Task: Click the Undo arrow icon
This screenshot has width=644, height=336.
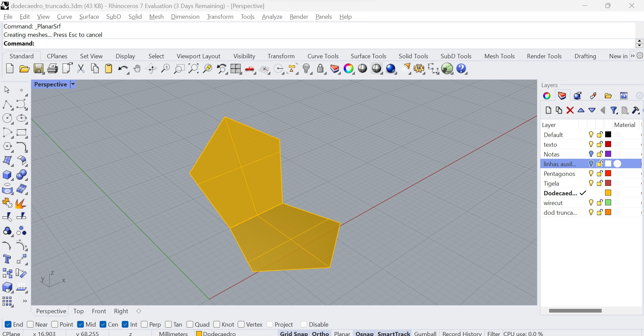Action: coord(123,69)
